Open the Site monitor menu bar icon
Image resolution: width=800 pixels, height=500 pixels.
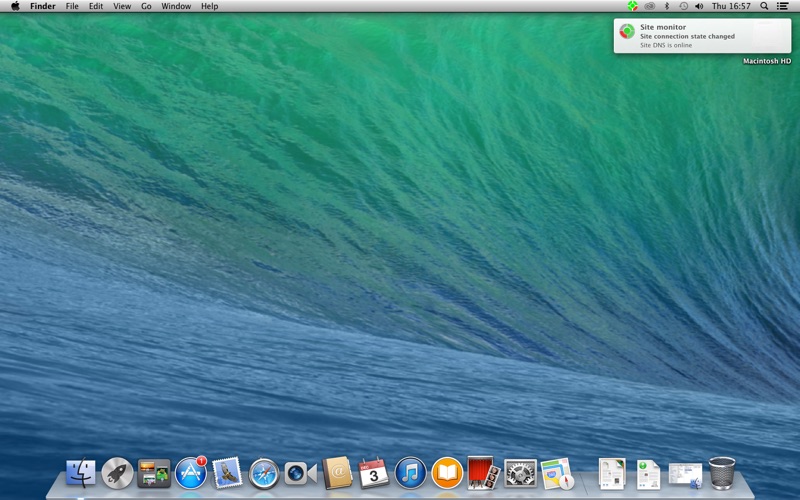point(633,6)
